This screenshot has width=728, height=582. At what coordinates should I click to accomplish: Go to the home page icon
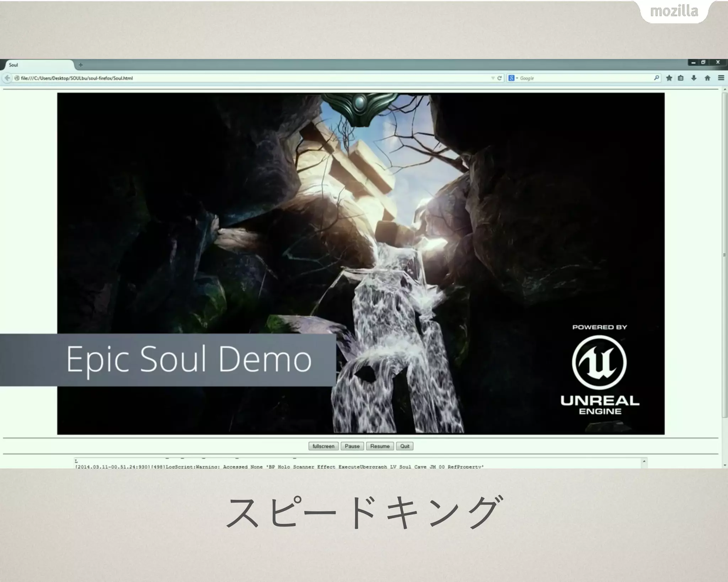[707, 78]
